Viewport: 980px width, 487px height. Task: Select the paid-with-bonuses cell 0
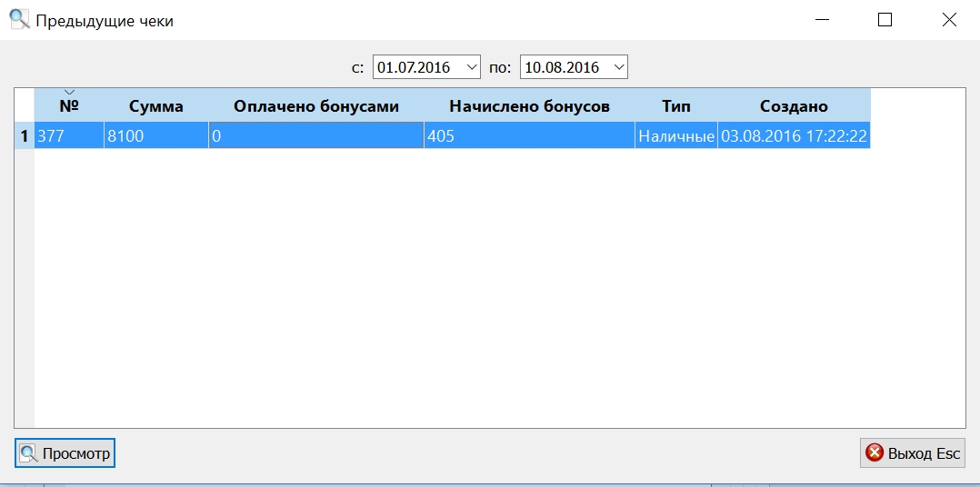(x=316, y=136)
